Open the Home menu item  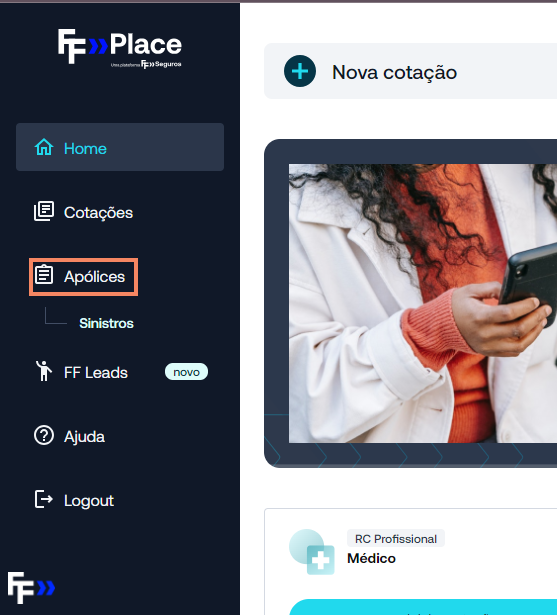[120, 147]
